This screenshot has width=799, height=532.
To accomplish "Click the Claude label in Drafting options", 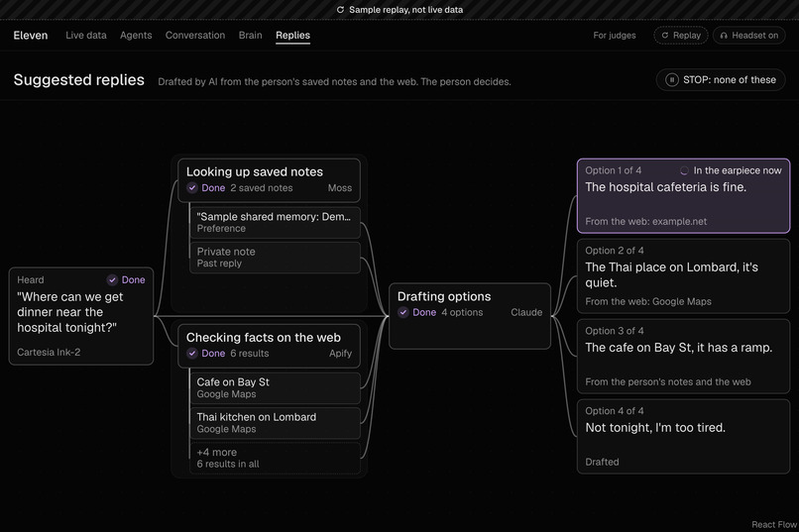I will [526, 313].
